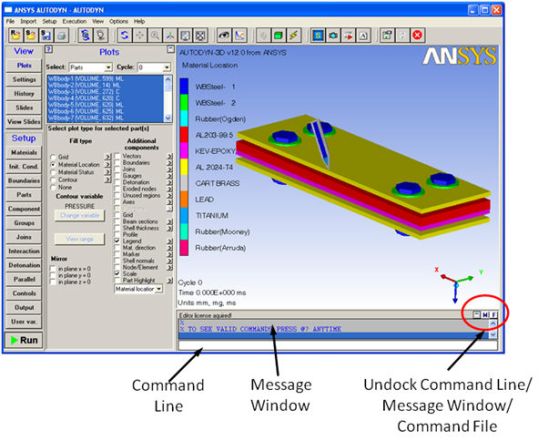Screen dimensions: 550x441
Task: Open the Options menu
Action: [119, 21]
